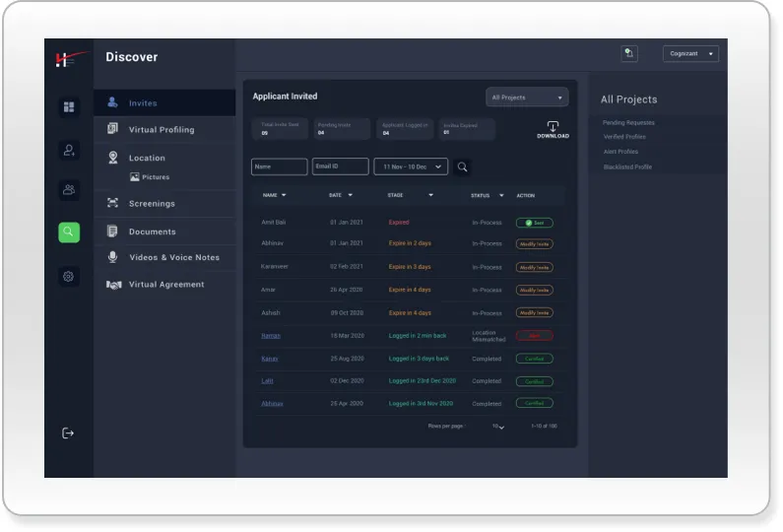783x532 pixels.
Task: Open the people group icon in left rail
Action: point(69,190)
